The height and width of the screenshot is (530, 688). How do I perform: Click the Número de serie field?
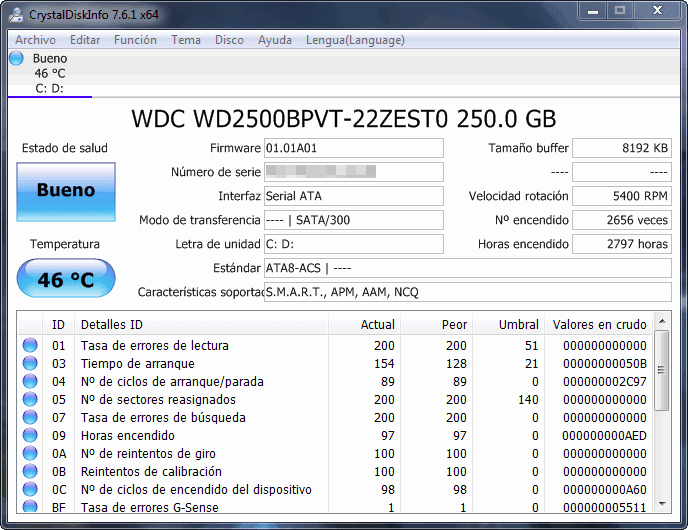pos(354,172)
